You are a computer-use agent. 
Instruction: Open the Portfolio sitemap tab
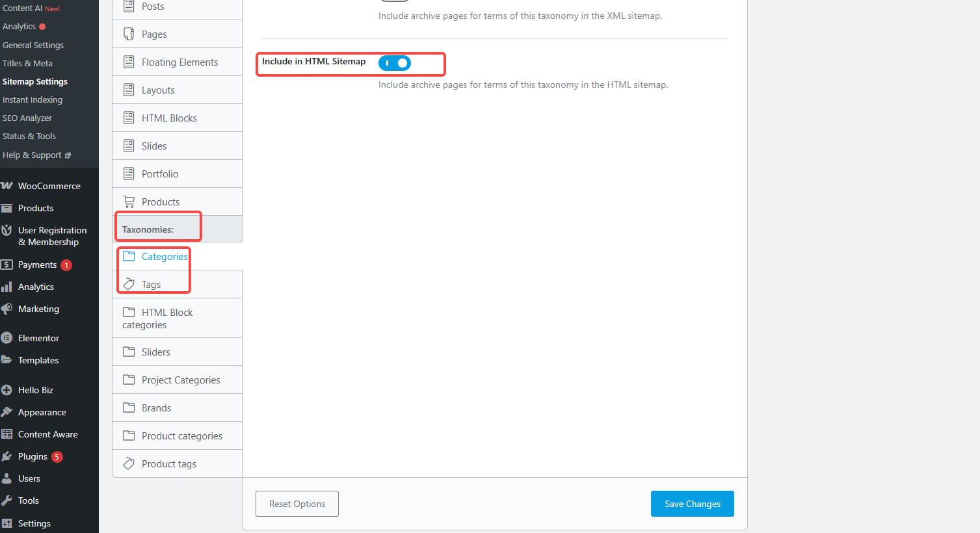point(160,174)
